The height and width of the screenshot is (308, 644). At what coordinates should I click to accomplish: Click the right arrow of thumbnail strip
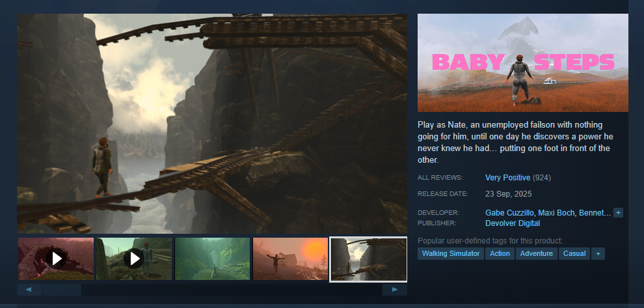[395, 290]
